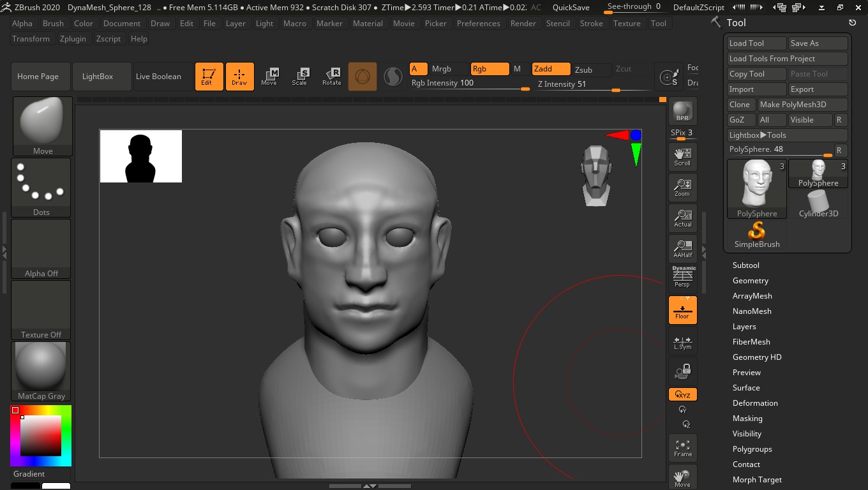Select the Move transform tool

click(269, 77)
